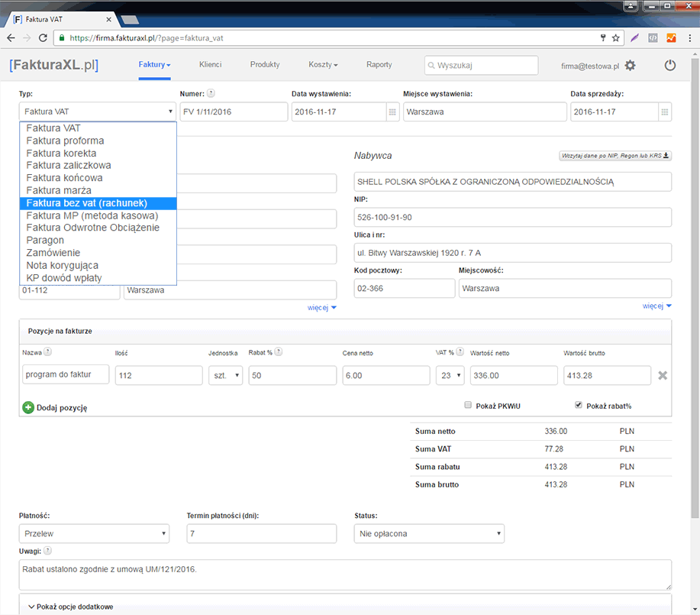Click help icon next to Numer
The height and width of the screenshot is (615, 700).
pyautogui.click(x=211, y=94)
